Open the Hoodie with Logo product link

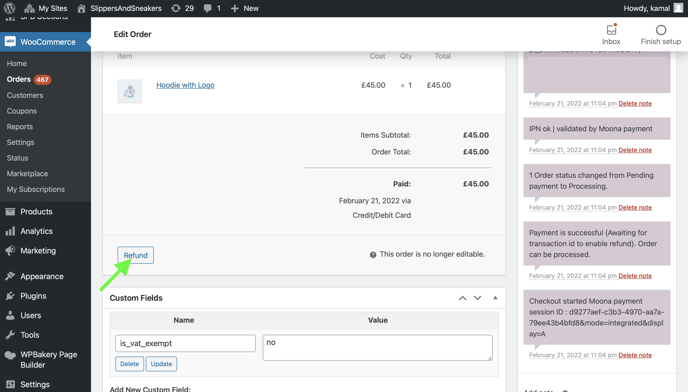[x=185, y=85]
